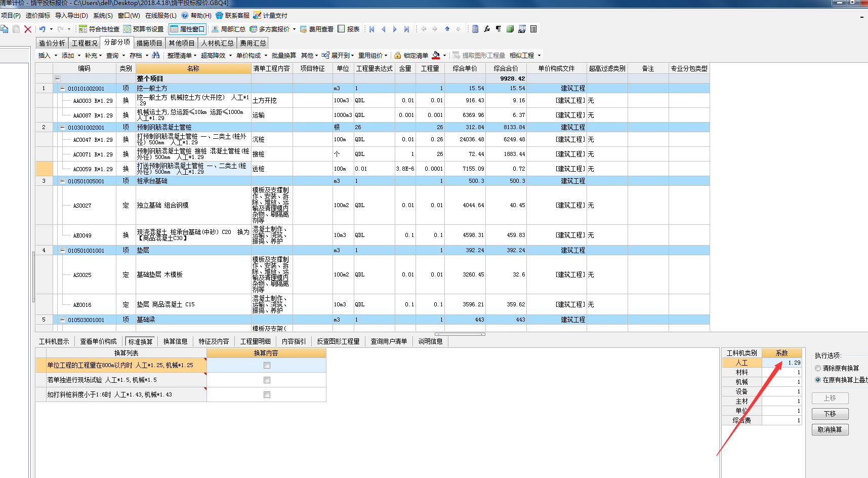868x478 pixels.
Task: Collapse the 整个项目 root row
Action: click(x=57, y=78)
